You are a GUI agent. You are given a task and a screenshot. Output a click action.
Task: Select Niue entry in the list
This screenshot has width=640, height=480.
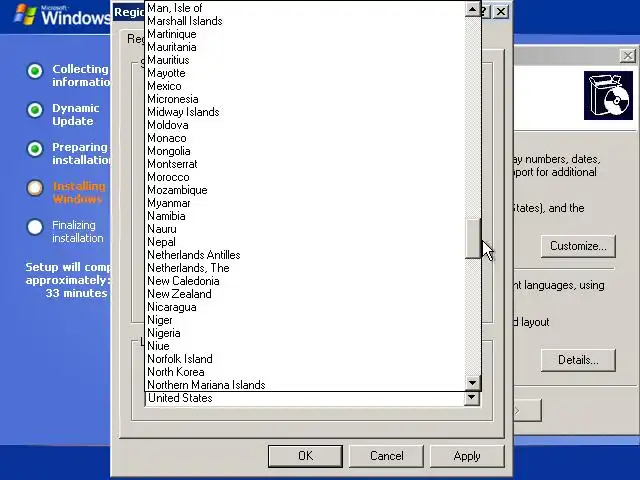tap(305, 346)
